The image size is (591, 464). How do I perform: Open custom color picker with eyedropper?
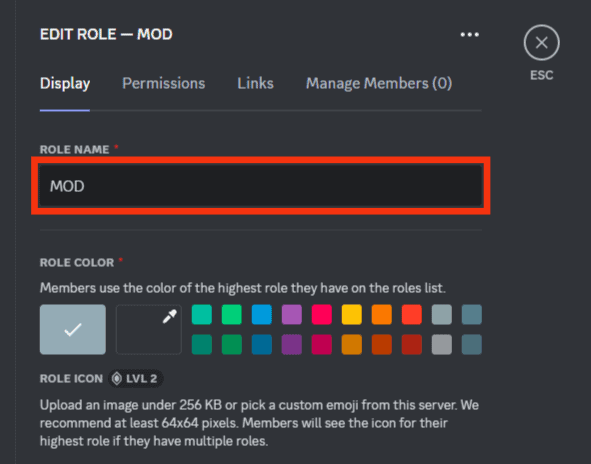149,329
